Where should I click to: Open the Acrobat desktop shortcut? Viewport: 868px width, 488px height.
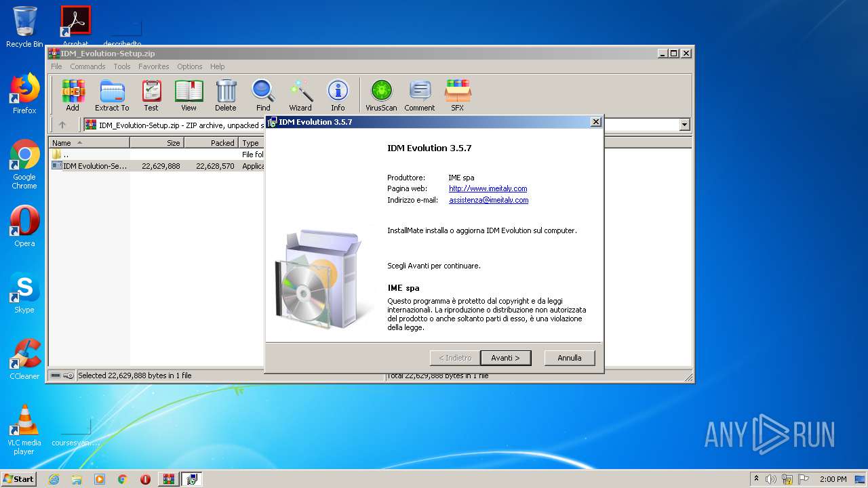point(76,27)
